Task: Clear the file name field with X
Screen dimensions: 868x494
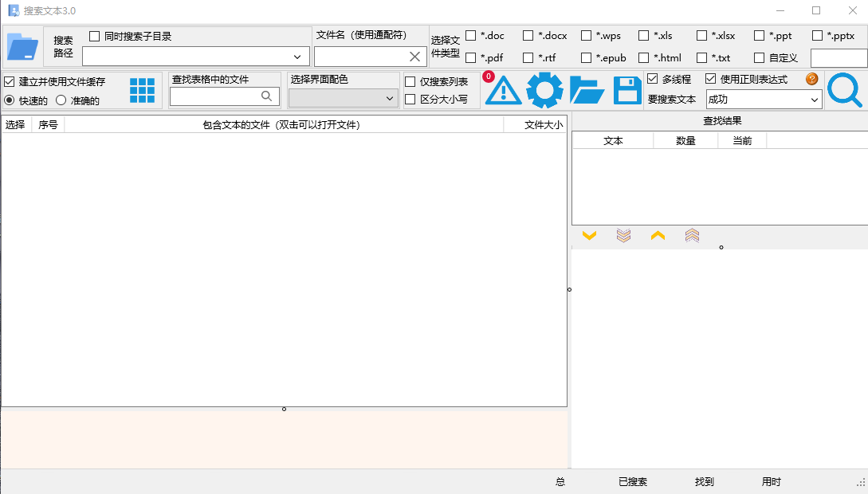Action: (414, 57)
